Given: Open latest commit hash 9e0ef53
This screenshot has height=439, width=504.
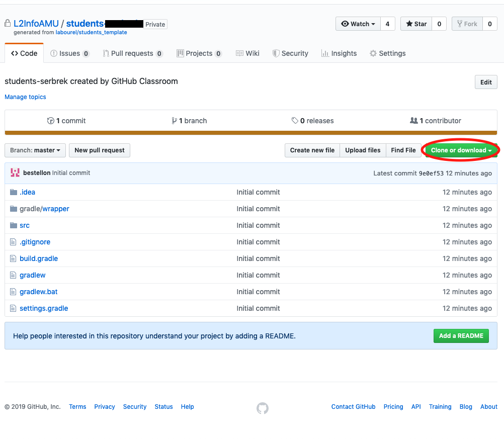Looking at the screenshot, I should (x=431, y=173).
